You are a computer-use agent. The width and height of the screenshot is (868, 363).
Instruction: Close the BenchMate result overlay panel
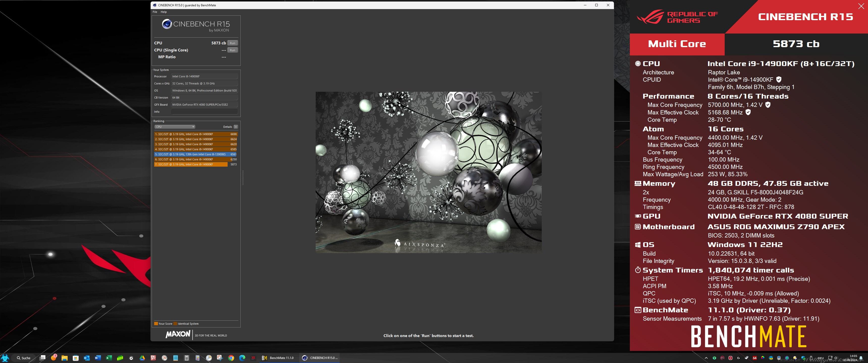point(861,6)
